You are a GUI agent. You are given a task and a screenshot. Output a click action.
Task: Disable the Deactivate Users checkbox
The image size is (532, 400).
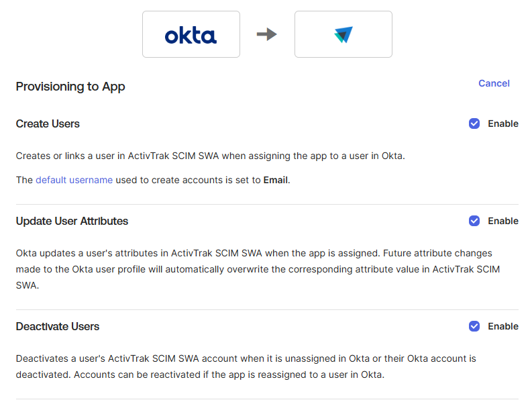474,326
